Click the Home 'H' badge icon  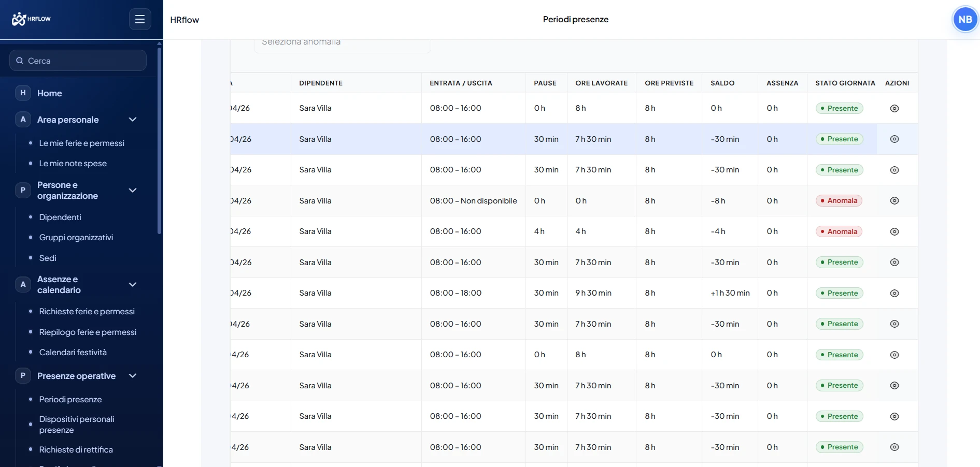pyautogui.click(x=23, y=93)
